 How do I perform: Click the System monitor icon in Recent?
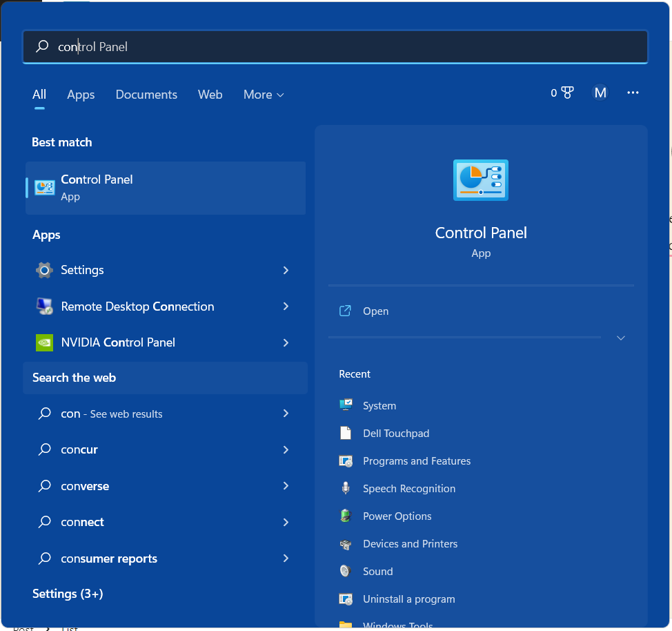[346, 405]
